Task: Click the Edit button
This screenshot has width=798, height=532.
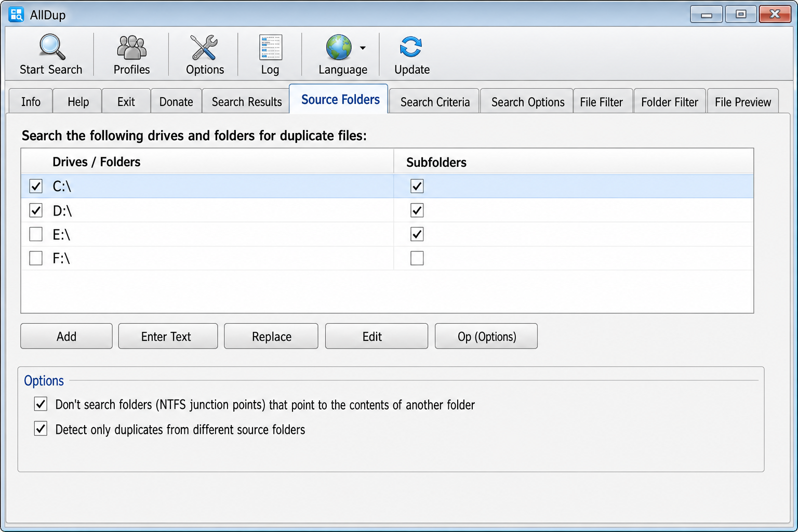Action: 377,336
